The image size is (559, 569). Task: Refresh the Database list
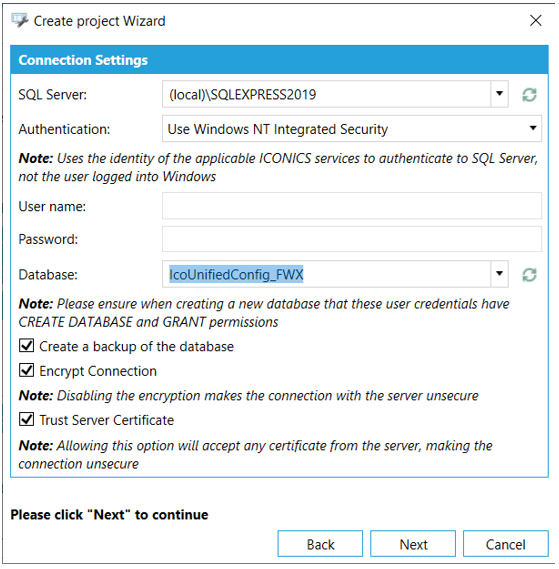tap(529, 275)
